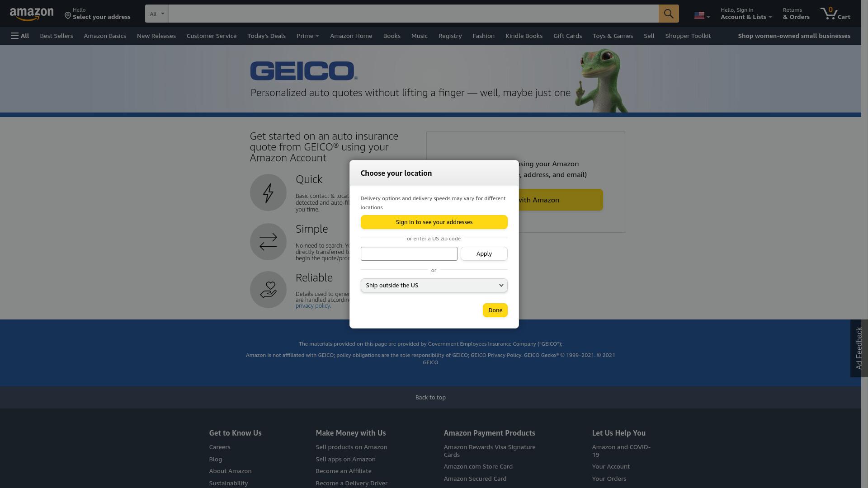Open Fashion in navigation bar

click(x=484, y=36)
